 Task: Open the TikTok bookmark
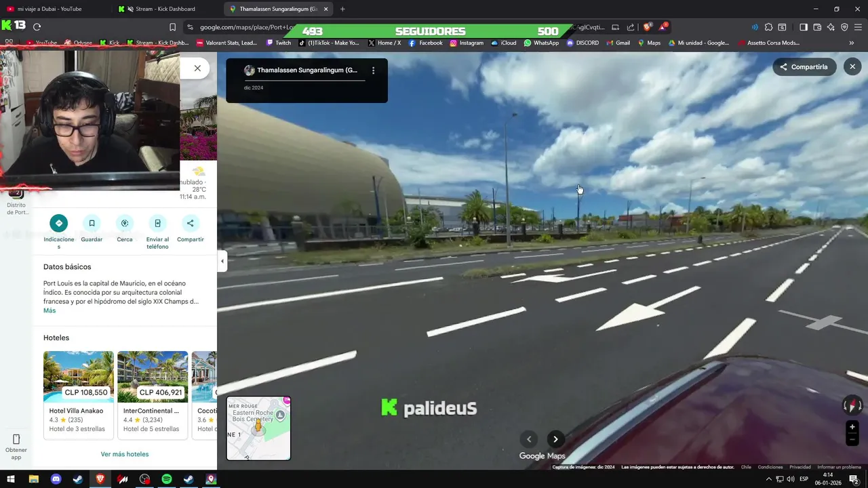[330, 43]
